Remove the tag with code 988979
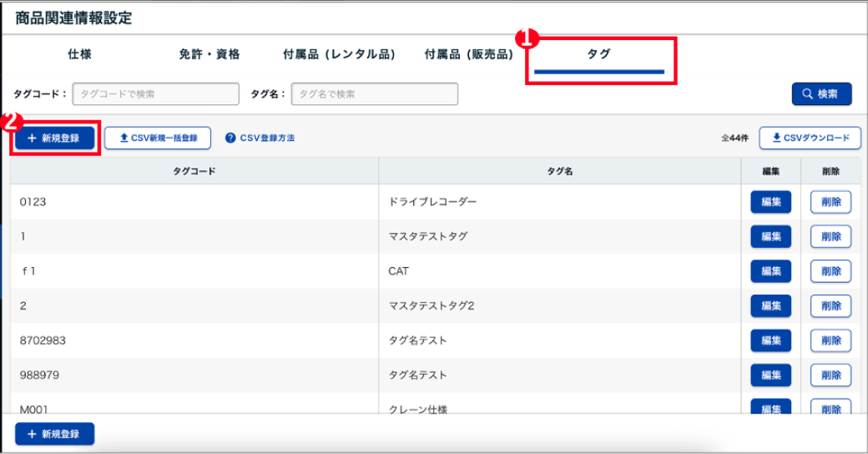 coord(830,375)
